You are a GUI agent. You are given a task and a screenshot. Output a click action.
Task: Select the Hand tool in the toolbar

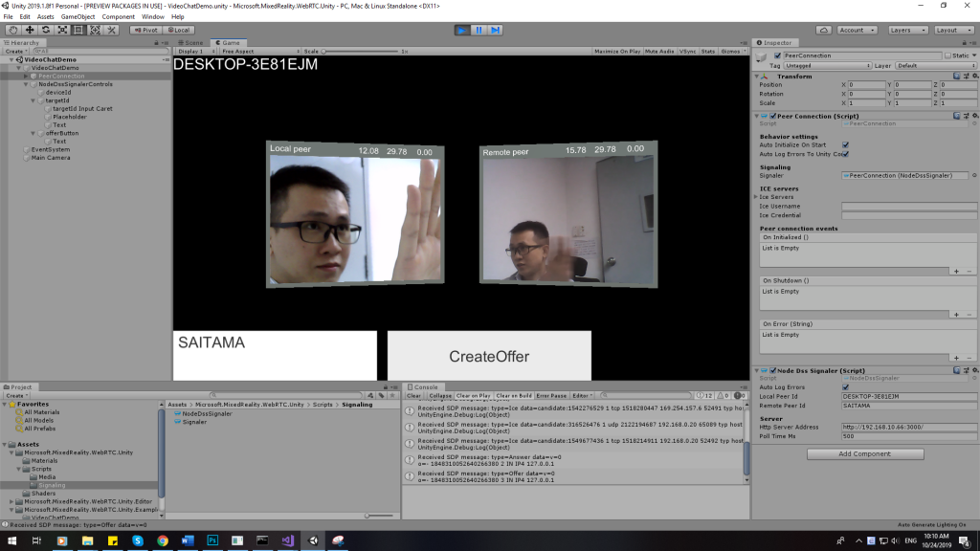click(13, 30)
